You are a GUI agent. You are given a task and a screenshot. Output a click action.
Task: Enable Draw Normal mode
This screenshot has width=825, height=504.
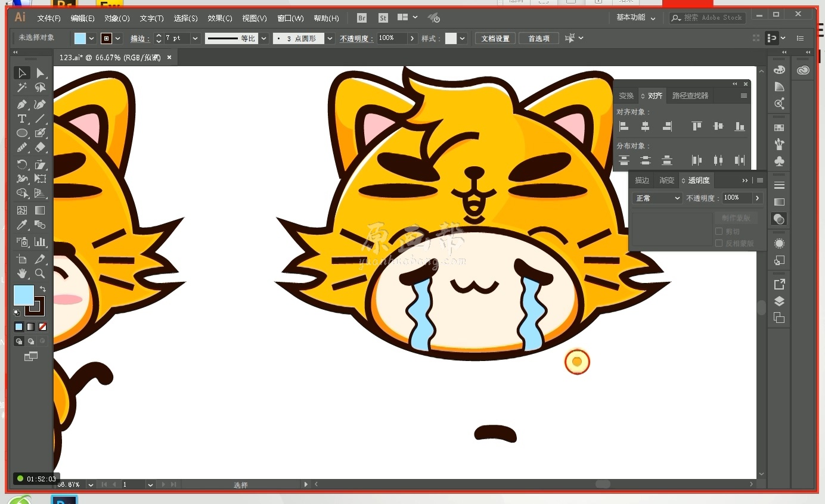[x=18, y=341]
